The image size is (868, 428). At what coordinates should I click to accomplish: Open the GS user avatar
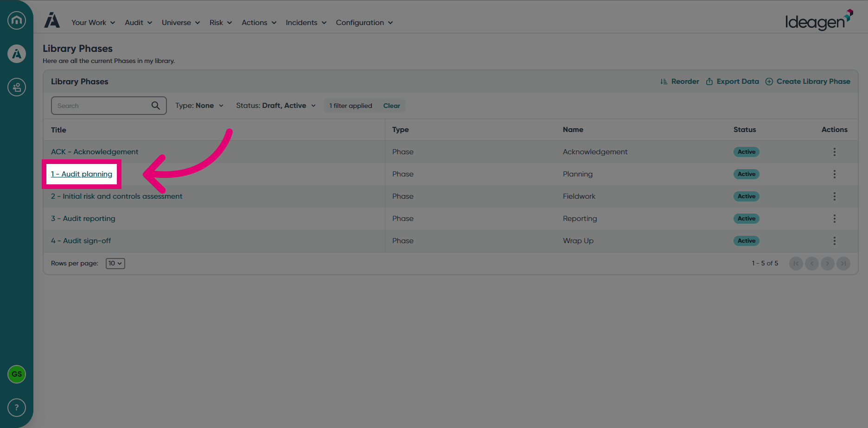[x=17, y=374]
